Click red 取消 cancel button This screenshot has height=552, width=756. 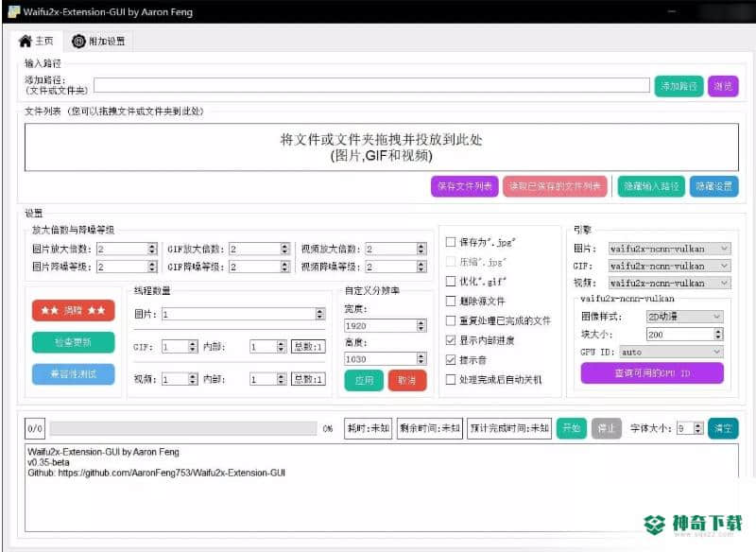407,380
